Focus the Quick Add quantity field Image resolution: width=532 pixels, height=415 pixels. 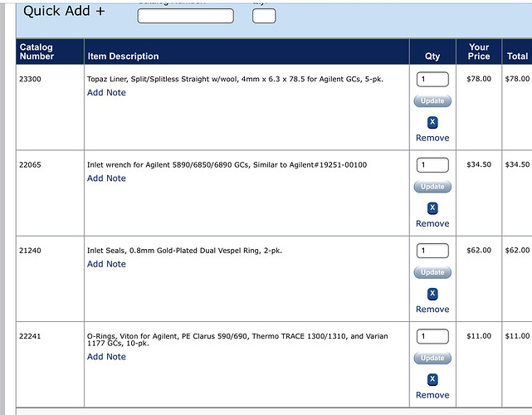coord(264,16)
